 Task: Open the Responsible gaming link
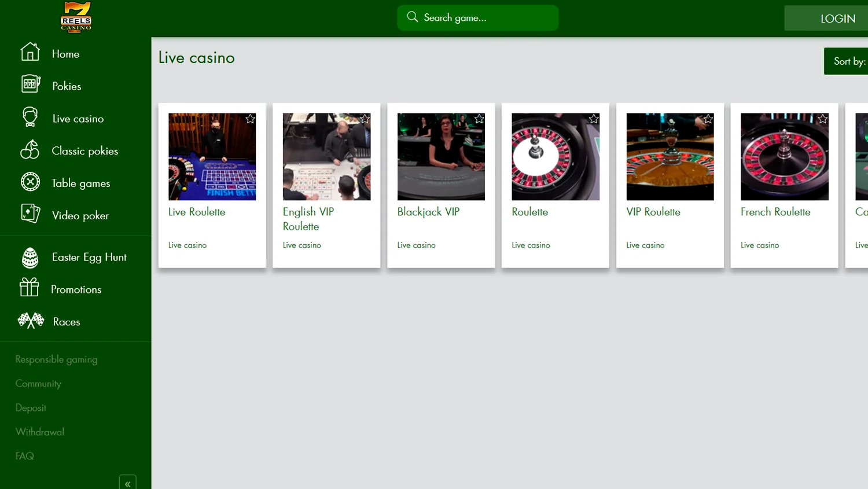pos(56,359)
